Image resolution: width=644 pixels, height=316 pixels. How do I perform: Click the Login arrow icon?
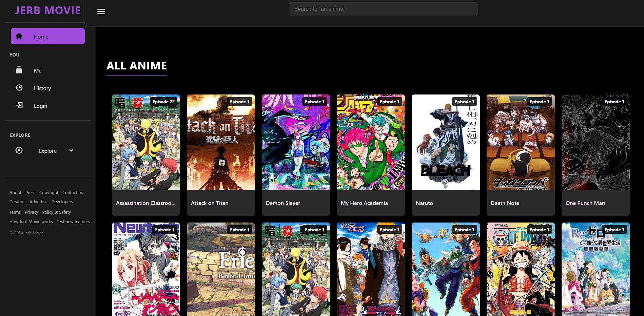pos(19,105)
